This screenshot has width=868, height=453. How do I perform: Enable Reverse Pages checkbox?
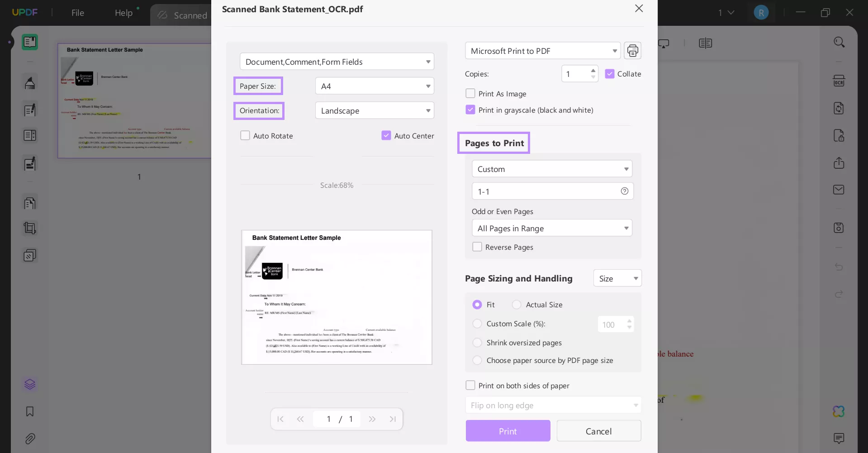(x=477, y=247)
